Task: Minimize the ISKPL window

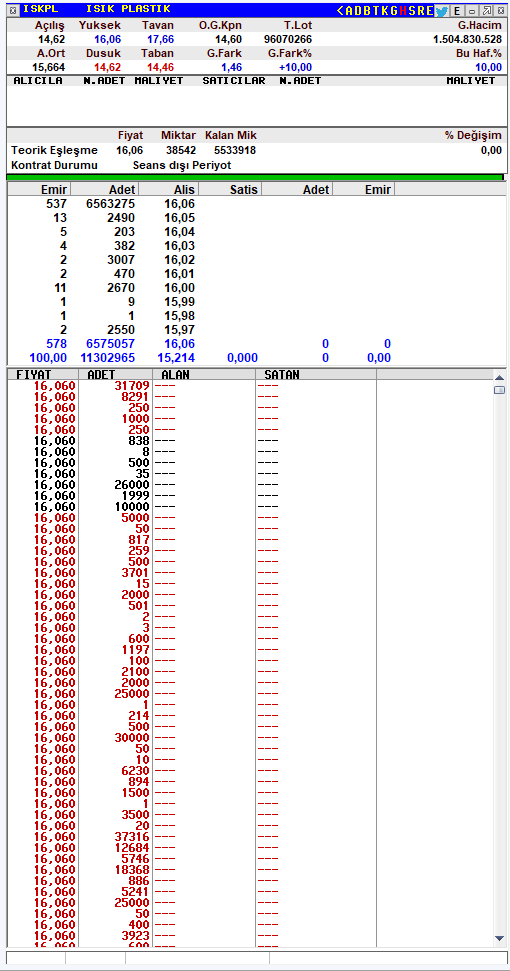Action: point(472,11)
